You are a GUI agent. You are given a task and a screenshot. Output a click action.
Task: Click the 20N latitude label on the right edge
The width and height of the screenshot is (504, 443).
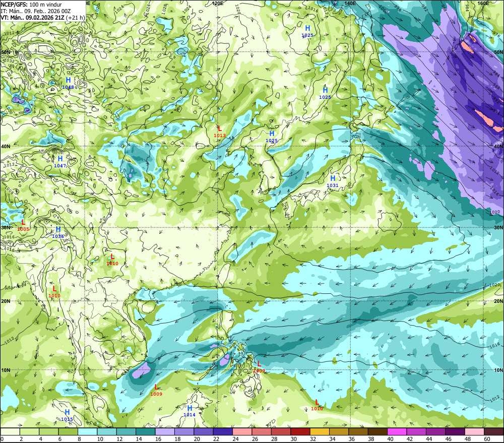[x=498, y=301]
